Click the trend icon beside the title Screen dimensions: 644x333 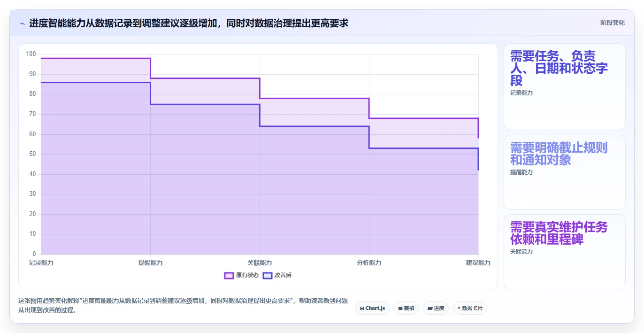[x=22, y=23]
